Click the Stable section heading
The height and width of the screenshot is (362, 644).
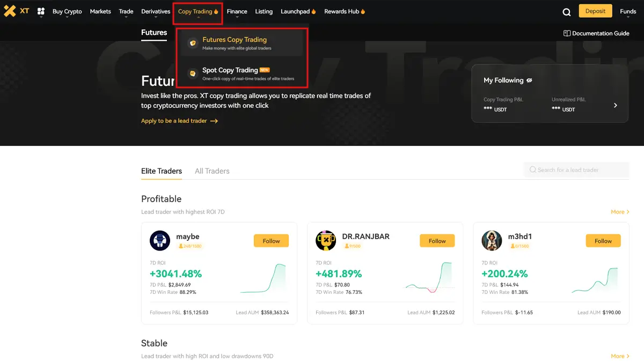(155, 343)
